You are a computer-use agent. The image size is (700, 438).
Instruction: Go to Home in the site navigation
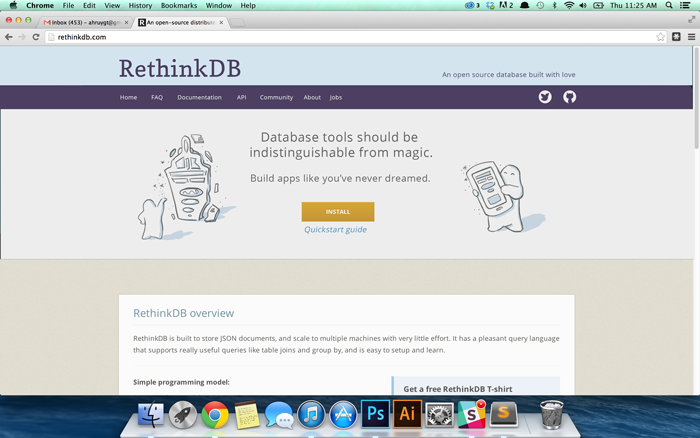[x=128, y=97]
